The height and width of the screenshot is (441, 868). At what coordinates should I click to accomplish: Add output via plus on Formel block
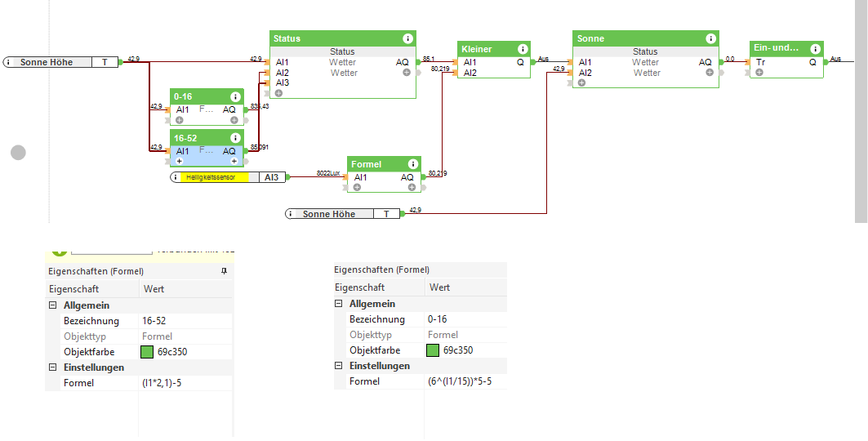[412, 188]
